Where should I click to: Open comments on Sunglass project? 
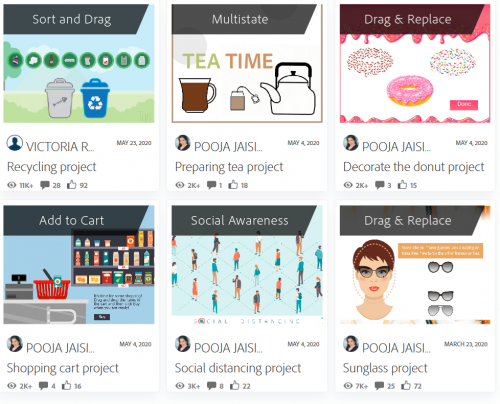[379, 386]
